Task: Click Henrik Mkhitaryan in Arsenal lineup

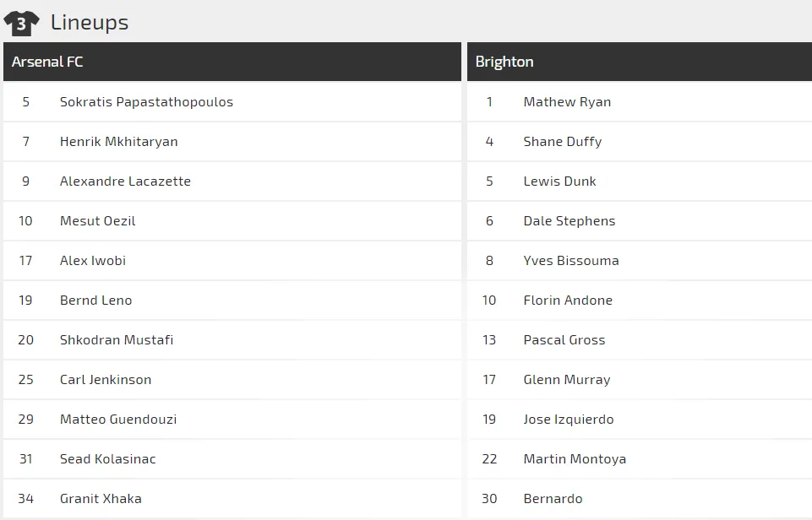Action: [x=118, y=142]
